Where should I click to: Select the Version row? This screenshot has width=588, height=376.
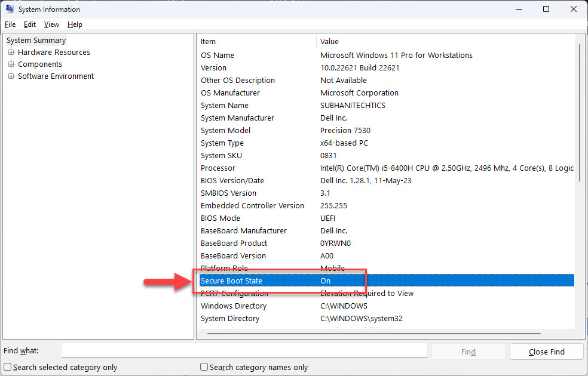tap(387, 68)
